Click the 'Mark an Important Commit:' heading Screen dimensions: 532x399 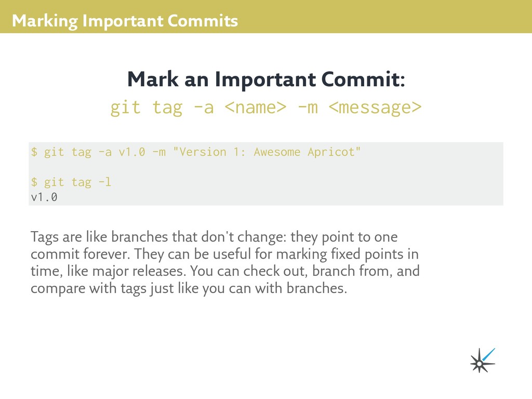[x=266, y=79]
